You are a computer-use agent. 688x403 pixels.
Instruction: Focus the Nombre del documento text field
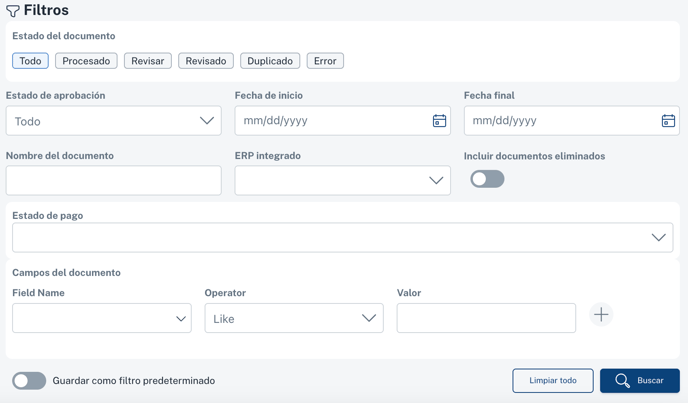coord(114,180)
